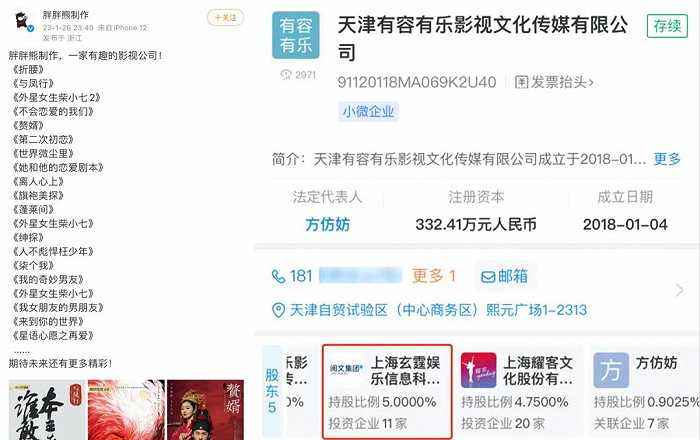Click the 上海耀客 shareholder logo
This screenshot has width=700, height=440.
(479, 370)
